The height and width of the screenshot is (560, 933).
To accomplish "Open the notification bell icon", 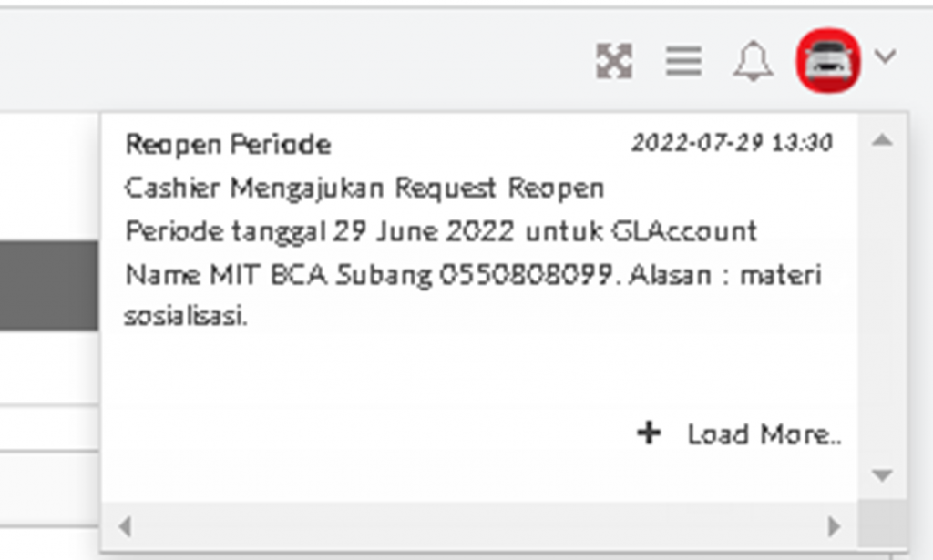I will point(753,61).
